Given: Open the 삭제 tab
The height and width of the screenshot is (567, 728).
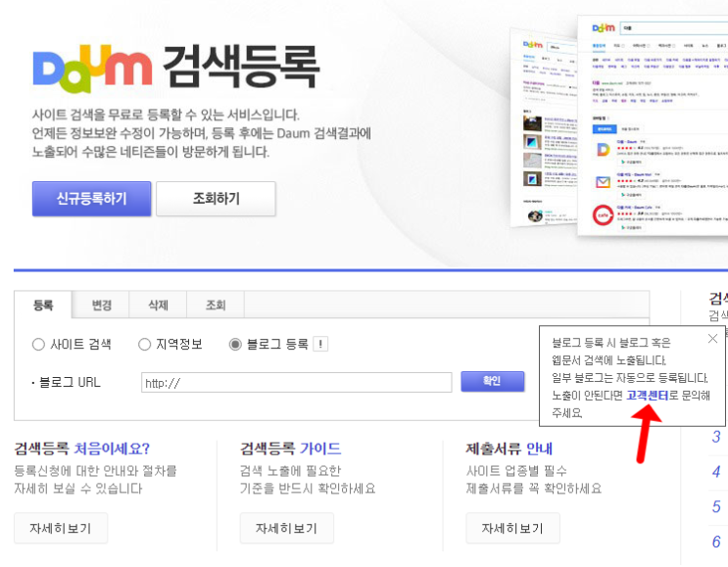Looking at the screenshot, I should pos(158,305).
